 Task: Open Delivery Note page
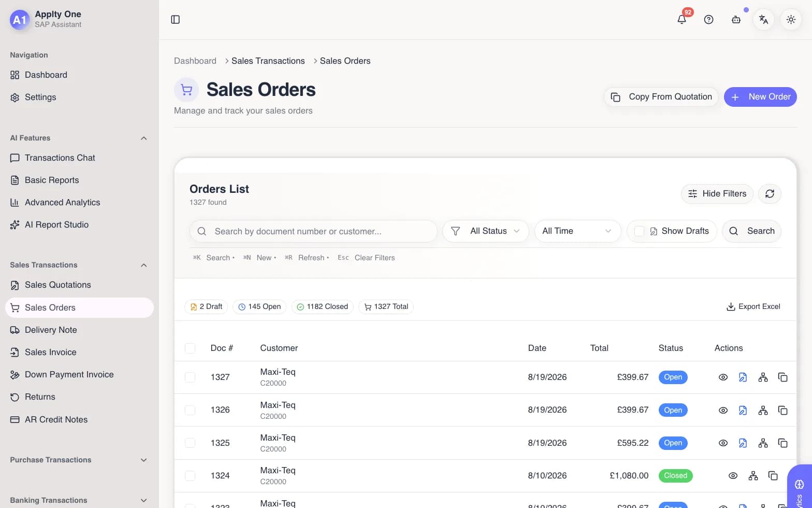click(79, 330)
